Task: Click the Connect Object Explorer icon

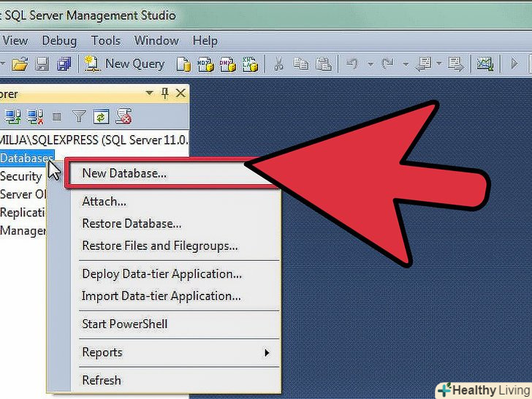Action: coord(13,117)
